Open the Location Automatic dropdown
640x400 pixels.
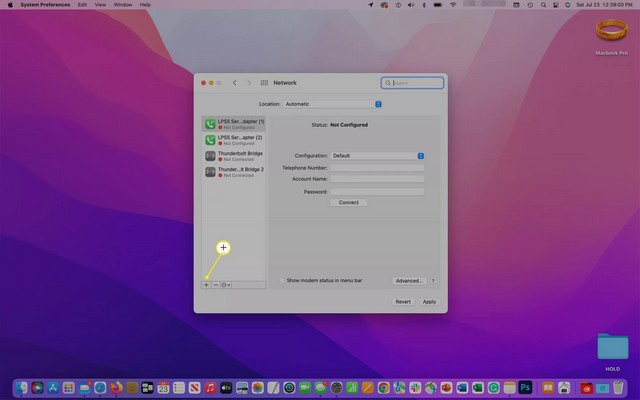[333, 104]
